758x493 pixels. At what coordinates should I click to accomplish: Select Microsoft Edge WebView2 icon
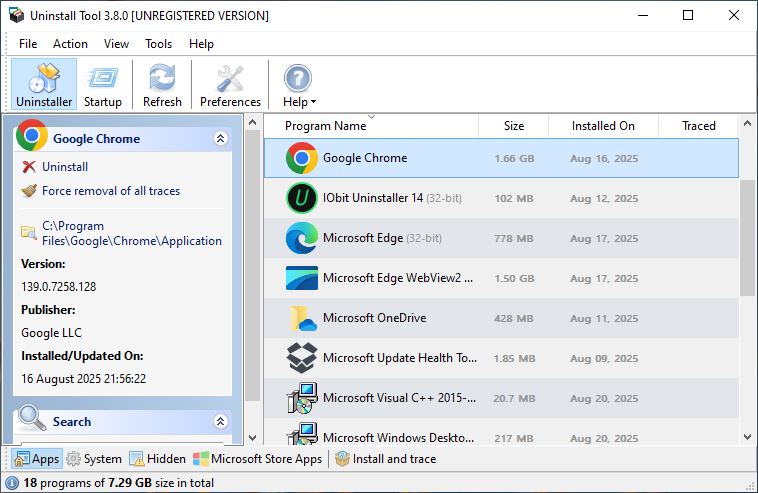[x=302, y=278]
